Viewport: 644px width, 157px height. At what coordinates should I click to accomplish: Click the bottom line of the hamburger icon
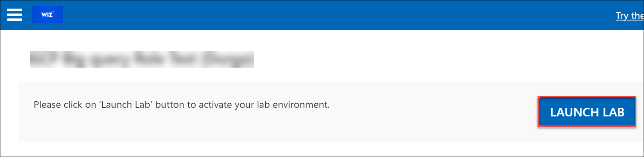tap(14, 20)
